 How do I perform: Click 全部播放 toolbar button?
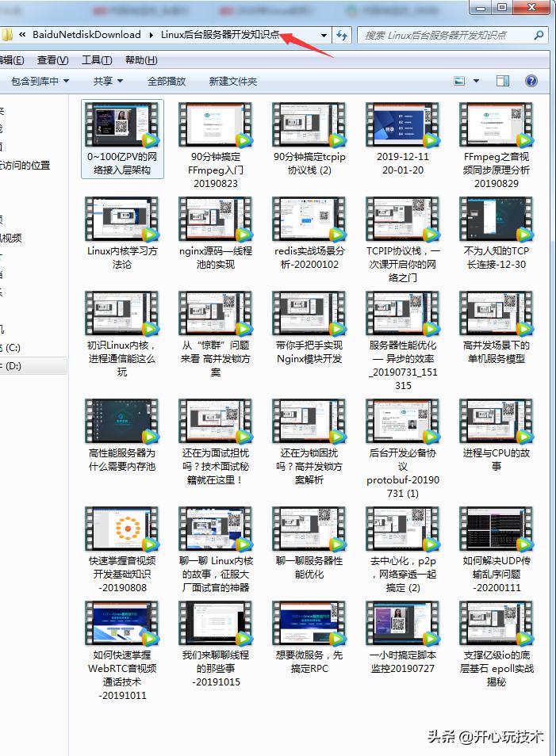(167, 81)
